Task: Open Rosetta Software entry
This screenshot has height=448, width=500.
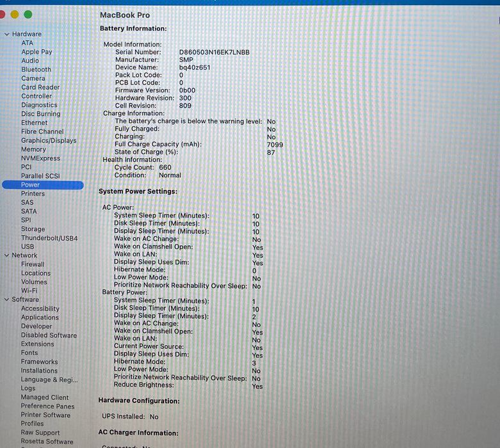Action: coord(47,442)
